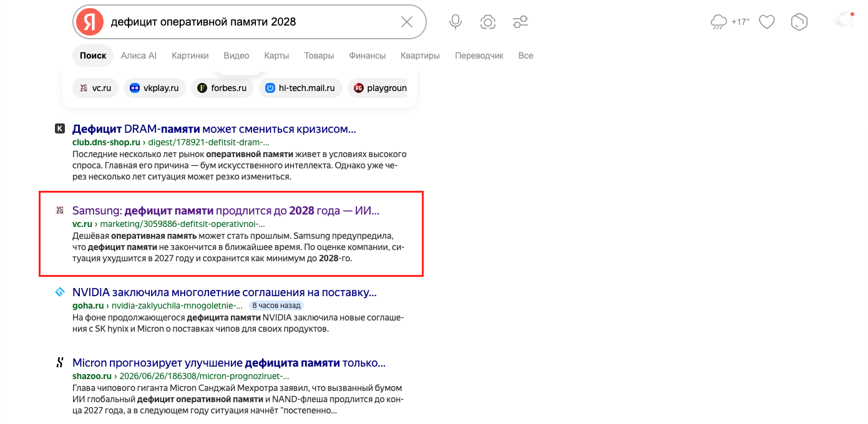Click the marketing/3059886-defitsit-operativnoi path text
This screenshot has height=424, width=868.
point(182,224)
